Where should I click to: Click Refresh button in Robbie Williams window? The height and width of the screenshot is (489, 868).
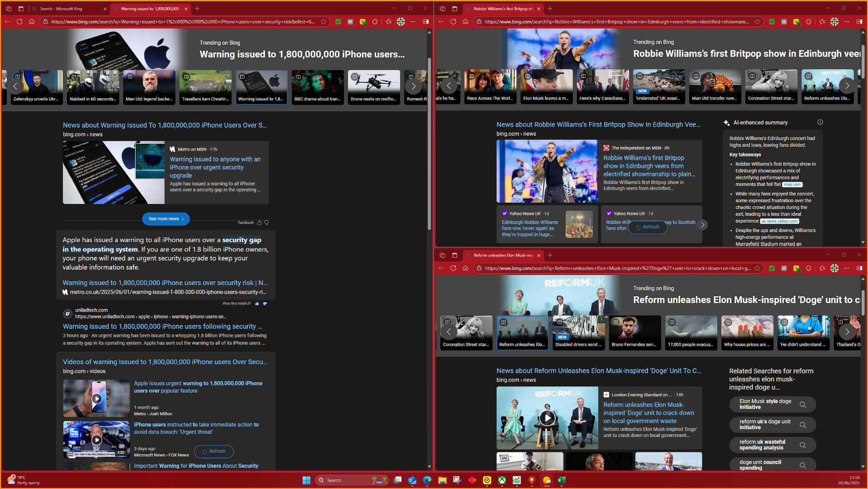point(648,227)
